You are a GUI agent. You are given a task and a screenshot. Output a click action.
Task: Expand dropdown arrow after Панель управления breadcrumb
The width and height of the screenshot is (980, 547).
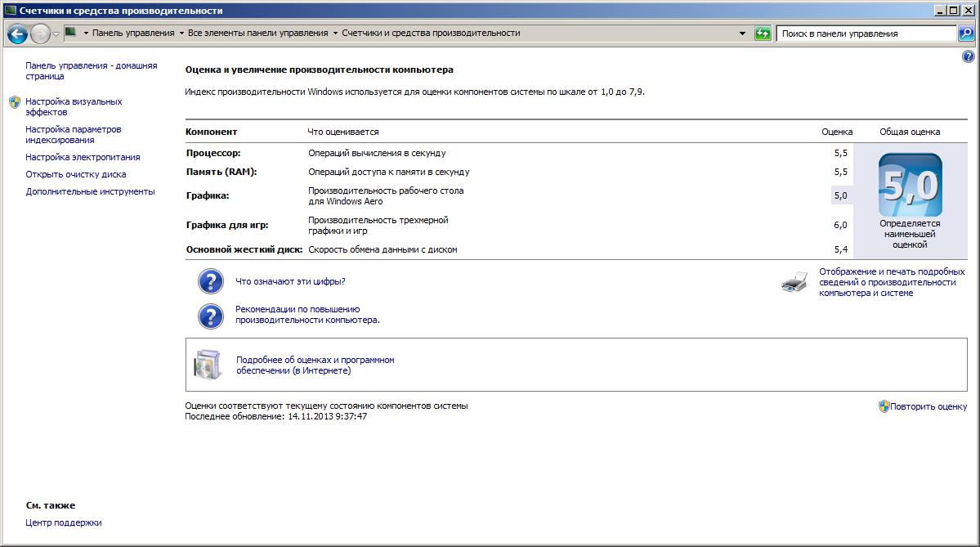[x=181, y=34]
